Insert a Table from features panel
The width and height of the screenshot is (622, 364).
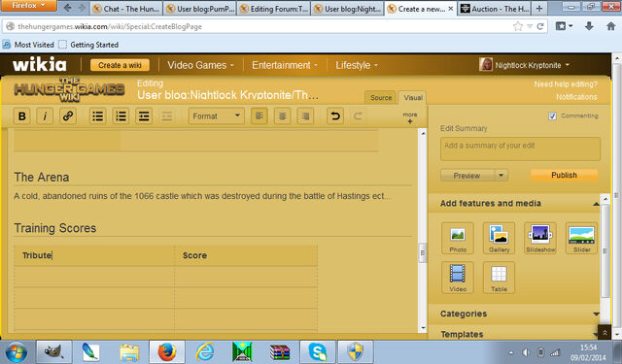tap(499, 278)
